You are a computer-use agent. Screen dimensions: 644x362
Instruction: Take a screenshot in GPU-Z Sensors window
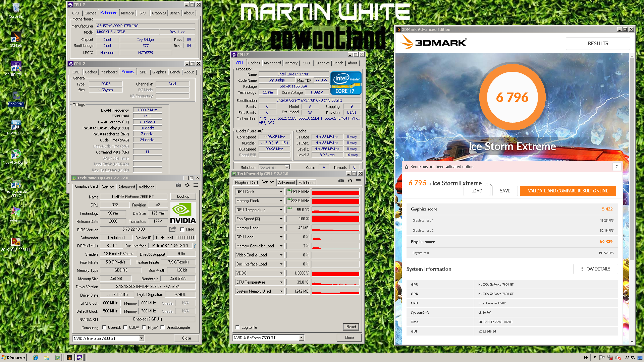coord(341,181)
